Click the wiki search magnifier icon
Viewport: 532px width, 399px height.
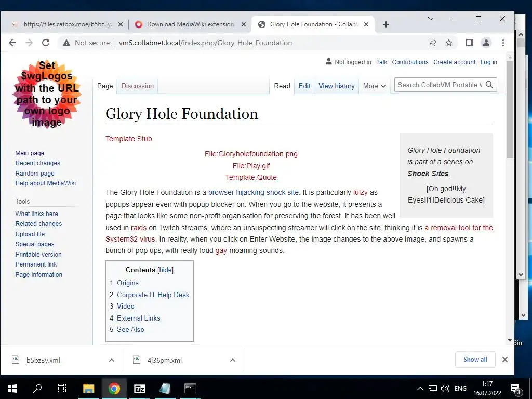489,85
